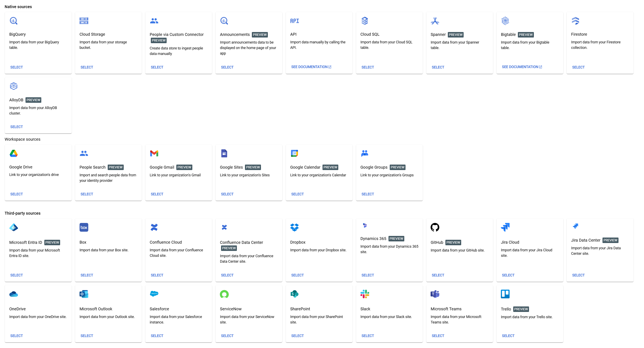Viewport: 644px width, 348px height.
Task: Click the SharePoint icon
Action: click(x=295, y=294)
